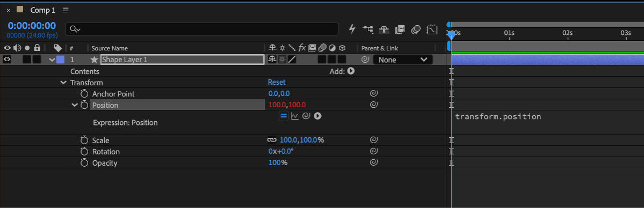This screenshot has width=644, height=208.
Task: Toggle solo box for Shape Layer 1
Action: 27,60
